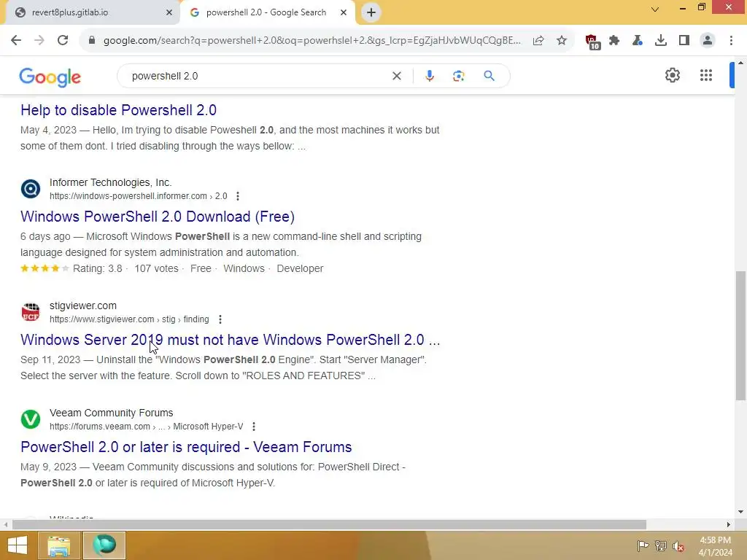The width and height of the screenshot is (747, 560).
Task: Open 'Windows PowerShell 2.0 Download (Free)' result
Action: [x=158, y=217]
